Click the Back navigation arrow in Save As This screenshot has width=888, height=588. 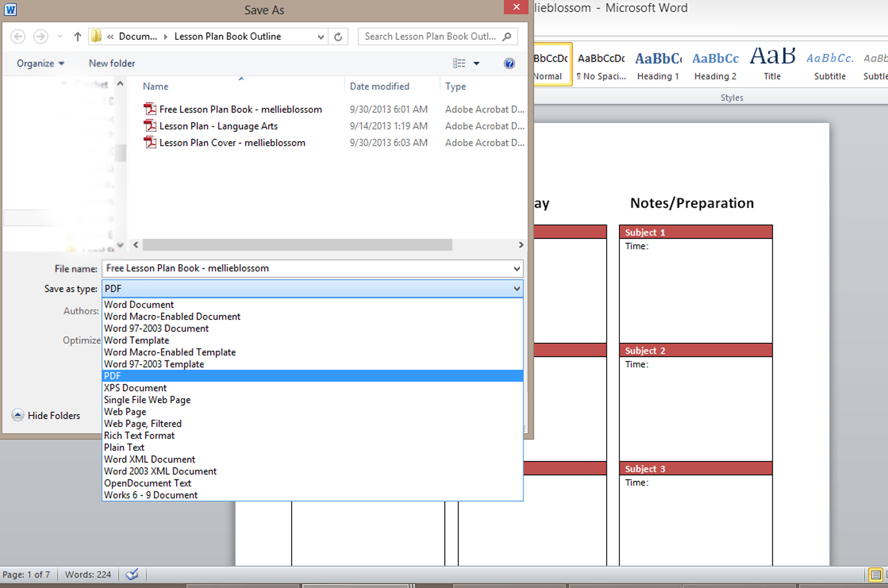[18, 37]
